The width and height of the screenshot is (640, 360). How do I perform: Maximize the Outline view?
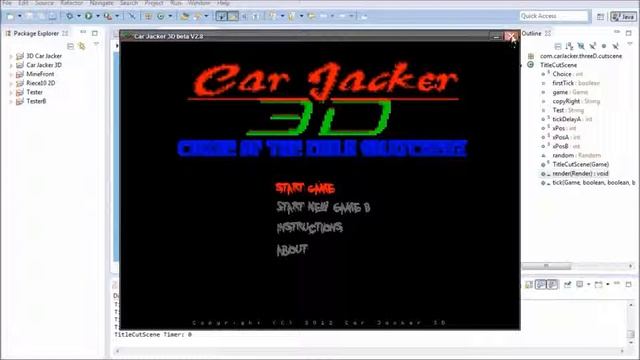(x=629, y=33)
